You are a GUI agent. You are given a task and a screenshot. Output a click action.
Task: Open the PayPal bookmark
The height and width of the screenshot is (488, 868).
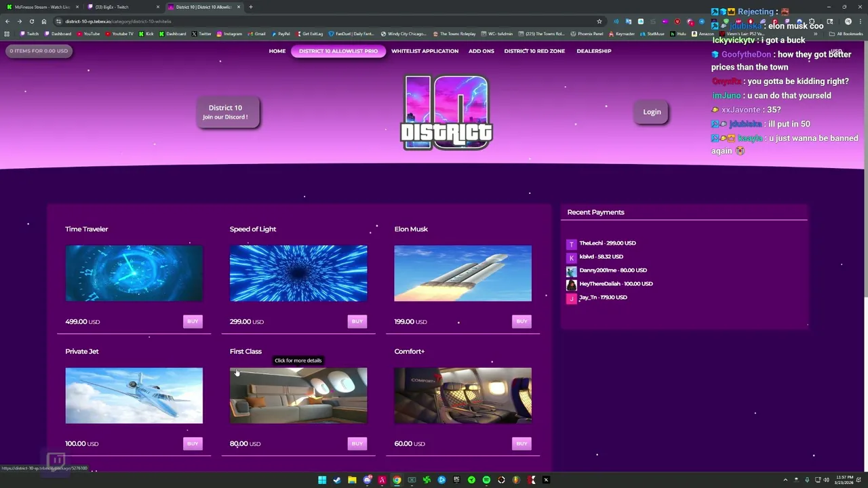(x=281, y=33)
